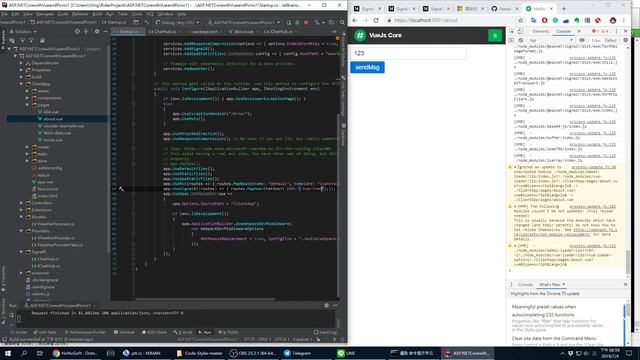Image resolution: width=640 pixels, height=360 pixels.
Task: Collapse the ClientApp folder in the tree
Action: 21,84
